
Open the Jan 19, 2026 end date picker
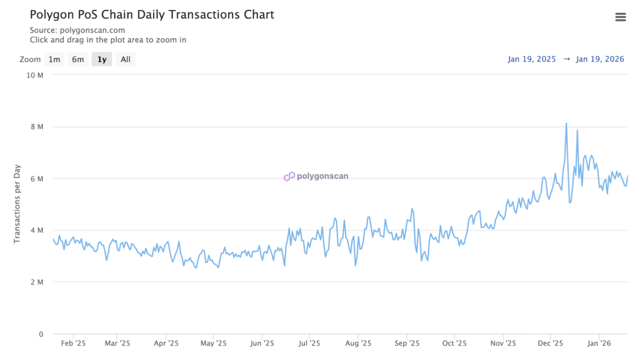pyautogui.click(x=600, y=59)
